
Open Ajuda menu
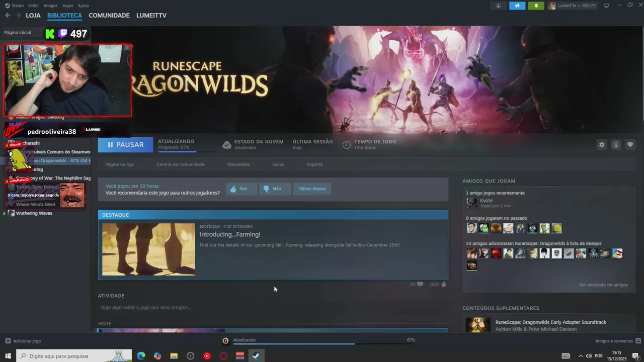pos(83,6)
